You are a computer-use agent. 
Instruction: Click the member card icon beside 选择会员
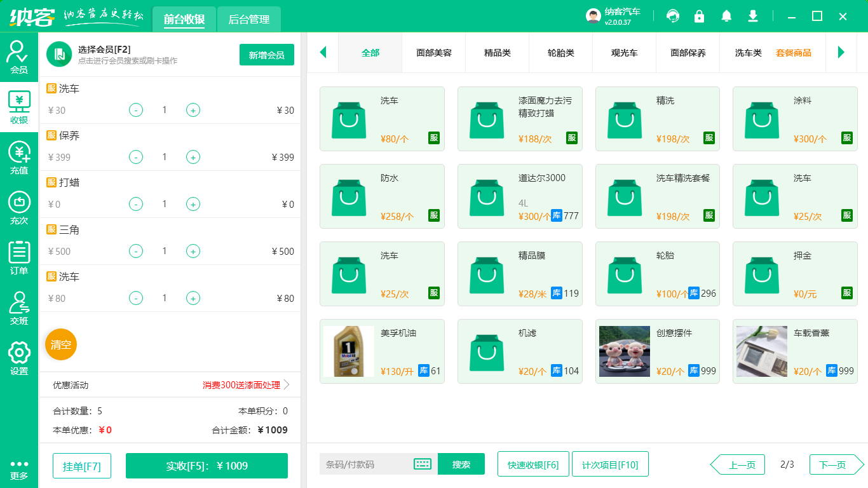point(59,54)
